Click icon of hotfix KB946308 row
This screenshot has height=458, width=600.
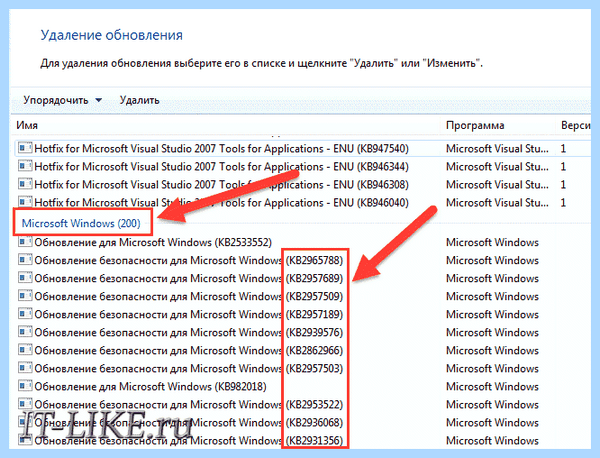coord(25,183)
